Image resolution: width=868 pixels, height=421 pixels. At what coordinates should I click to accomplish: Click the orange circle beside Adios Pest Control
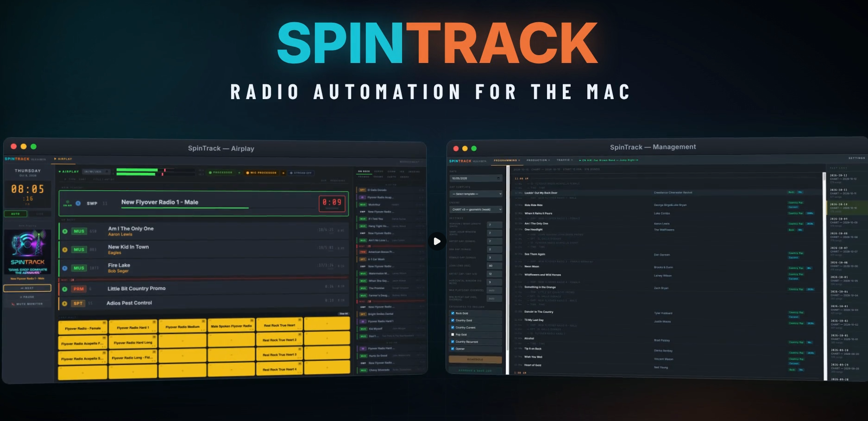65,304
